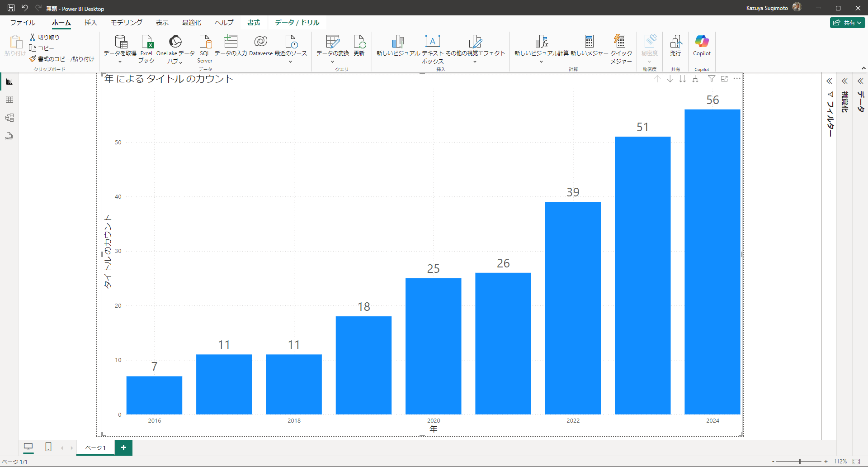The height and width of the screenshot is (467, 868).
Task: Open the chart's more options ellipsis
Action: [737, 79]
